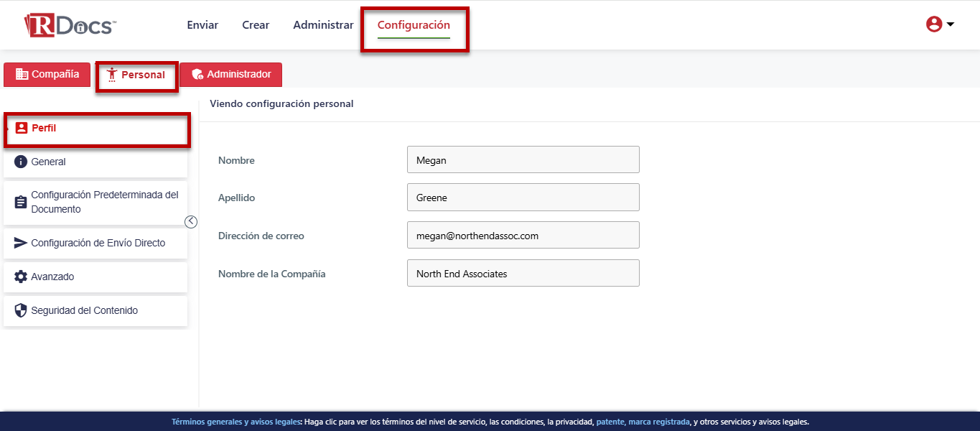Click the Envío Directo paper plane icon
Screen dimensions: 980x431
click(21, 244)
